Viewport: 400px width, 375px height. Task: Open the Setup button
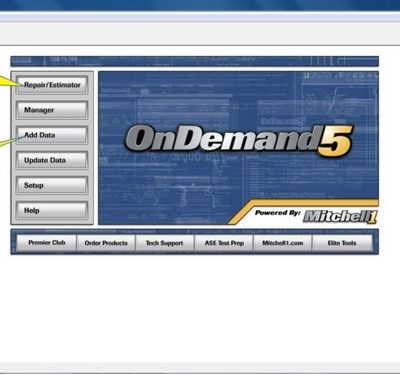click(52, 185)
